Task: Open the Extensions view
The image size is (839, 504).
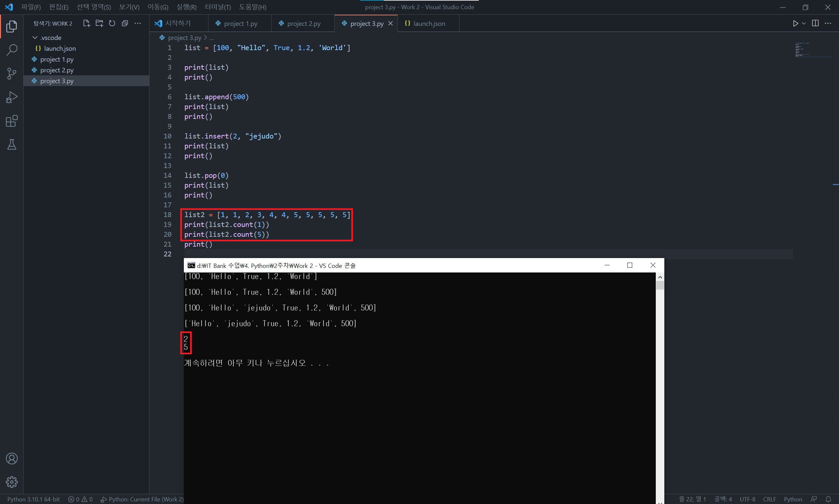Action: (11, 121)
